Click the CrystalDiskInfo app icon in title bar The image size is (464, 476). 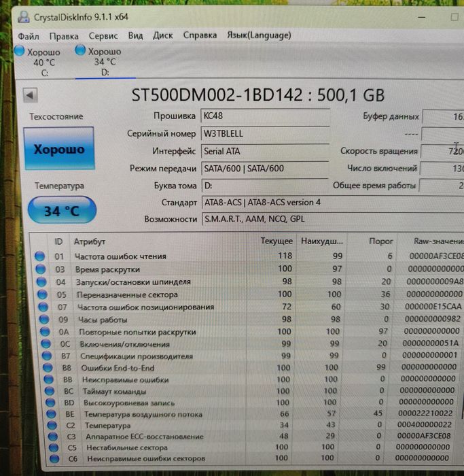tap(24, 17)
